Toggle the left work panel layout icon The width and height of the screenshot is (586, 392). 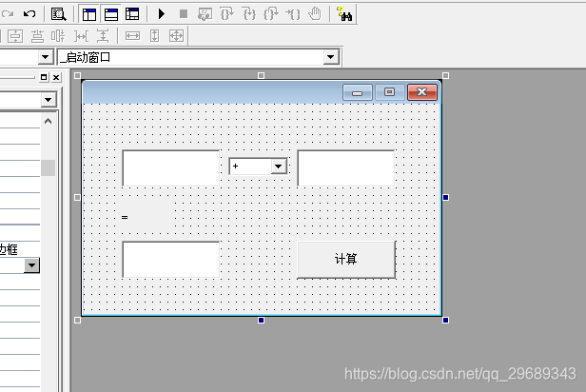[89, 14]
